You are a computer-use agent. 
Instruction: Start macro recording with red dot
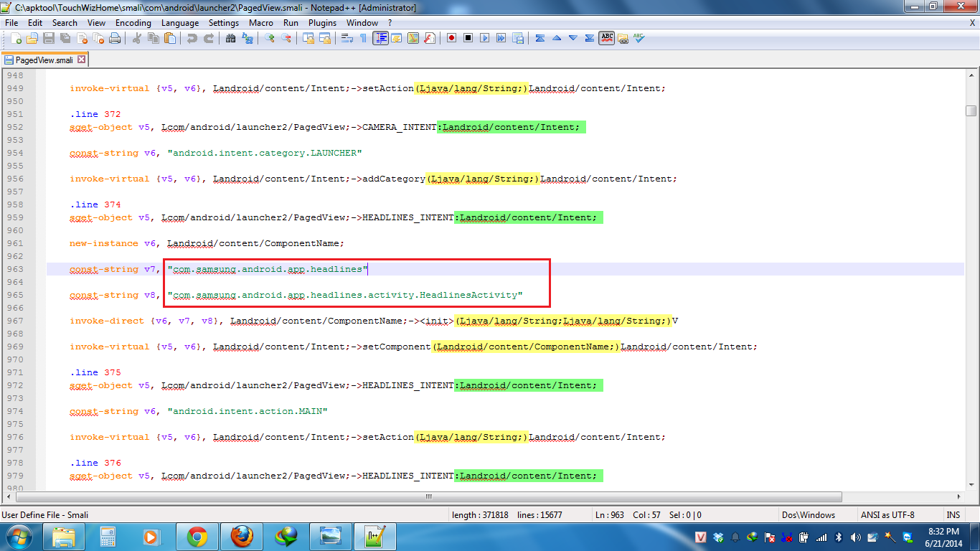[x=451, y=38]
